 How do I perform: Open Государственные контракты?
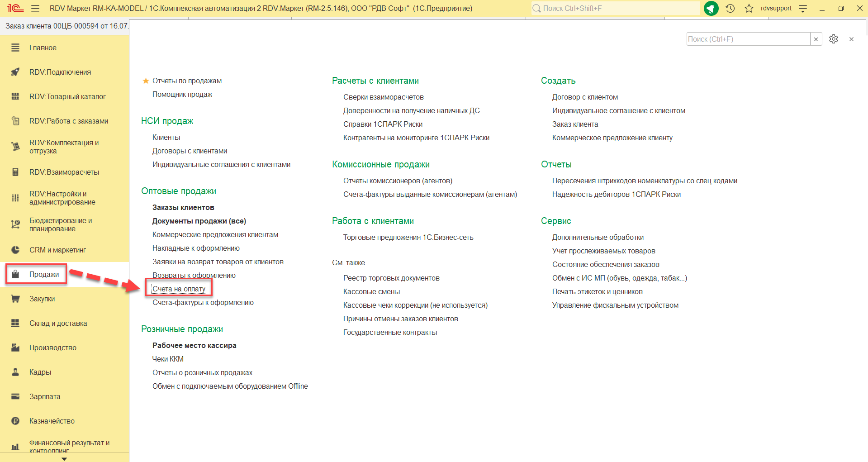point(390,332)
